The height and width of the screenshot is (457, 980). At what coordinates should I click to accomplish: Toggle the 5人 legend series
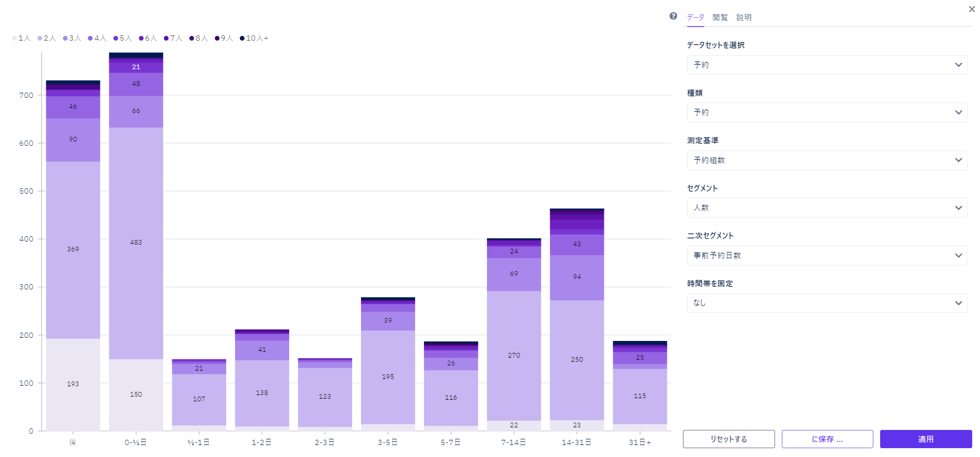(123, 38)
